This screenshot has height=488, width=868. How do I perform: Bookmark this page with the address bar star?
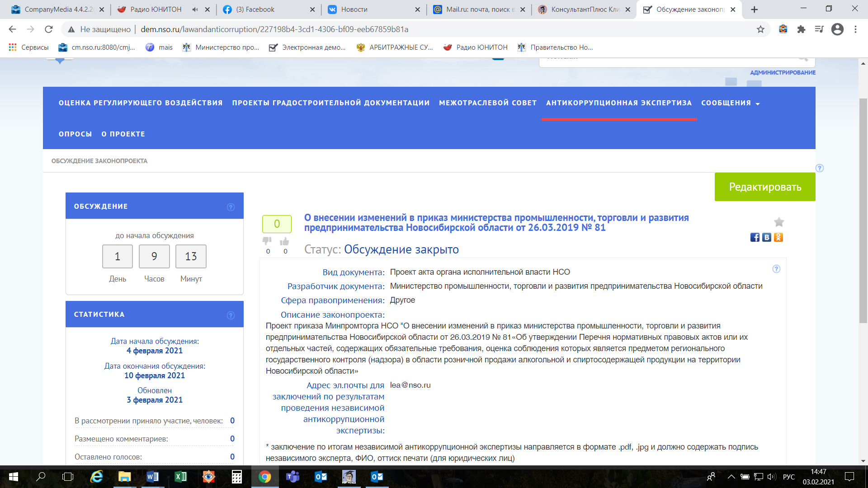click(760, 29)
